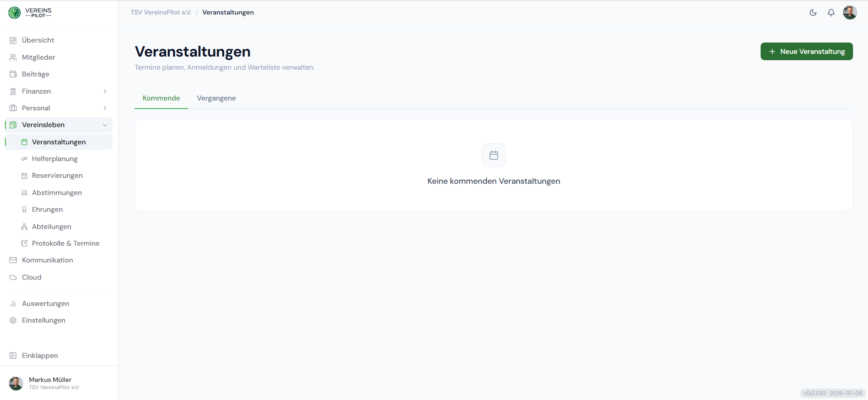The height and width of the screenshot is (400, 868).
Task: Click the Personal briefcase icon
Action: (13, 108)
